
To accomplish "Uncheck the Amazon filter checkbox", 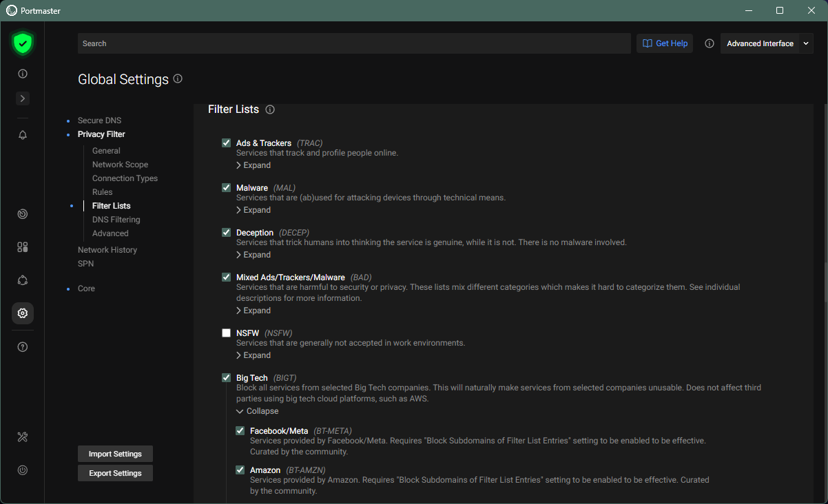I will (240, 470).
